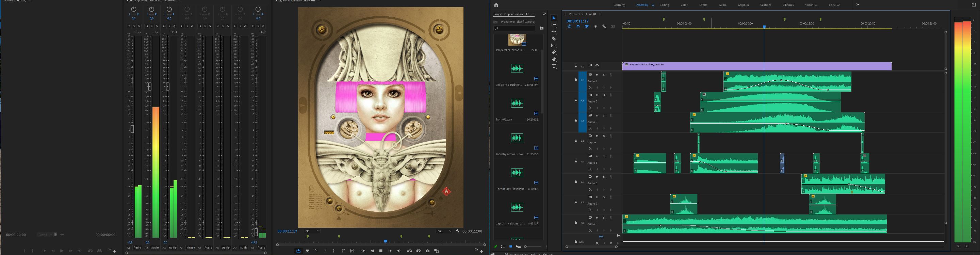980x255 pixels.
Task: Go to Out point in Program monitor
Action: [x=399, y=251]
